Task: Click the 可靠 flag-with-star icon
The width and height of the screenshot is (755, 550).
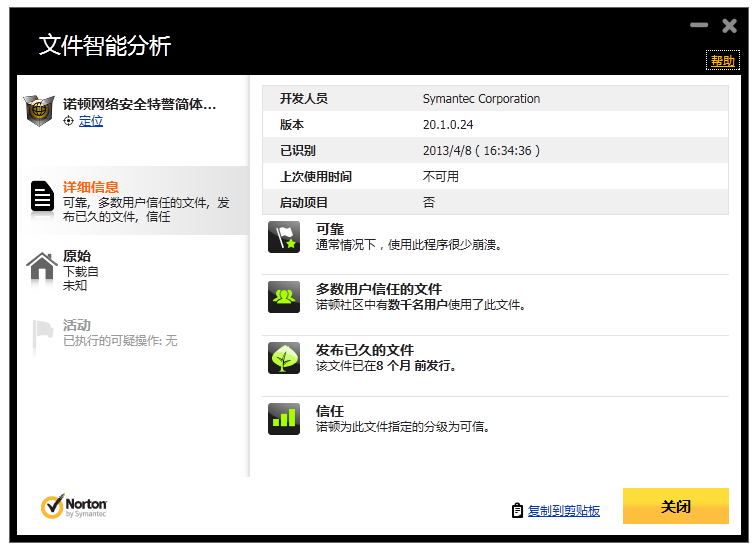Action: 284,238
